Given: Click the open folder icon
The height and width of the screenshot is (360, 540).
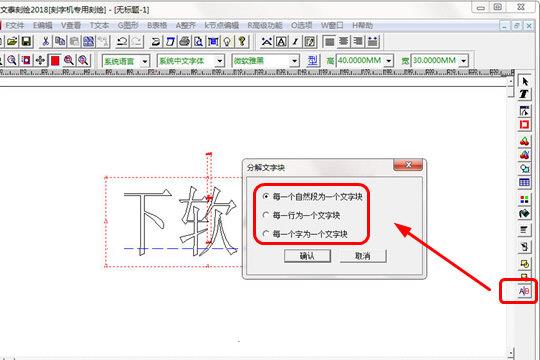Looking at the screenshot, I should point(12,42).
